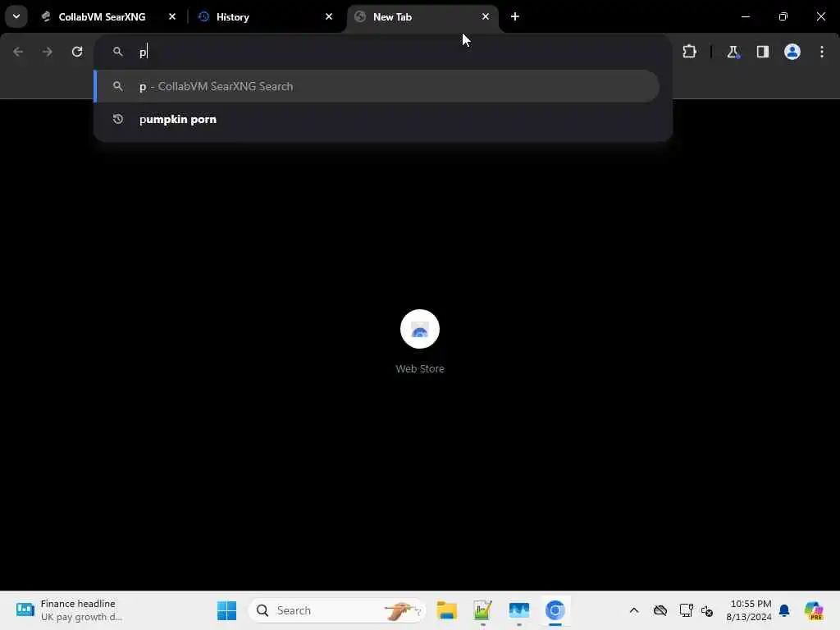Click the taskbar Search box
Image resolution: width=840 pixels, height=630 pixels.
[337, 610]
